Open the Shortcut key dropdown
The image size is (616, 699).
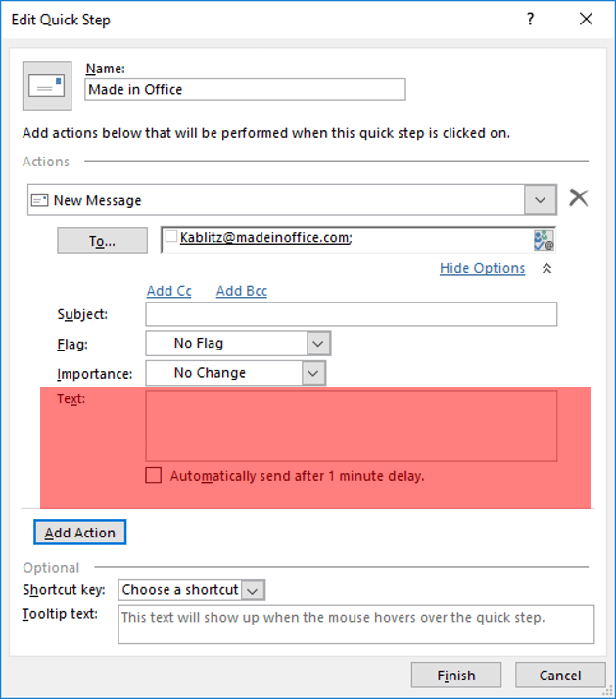253,590
